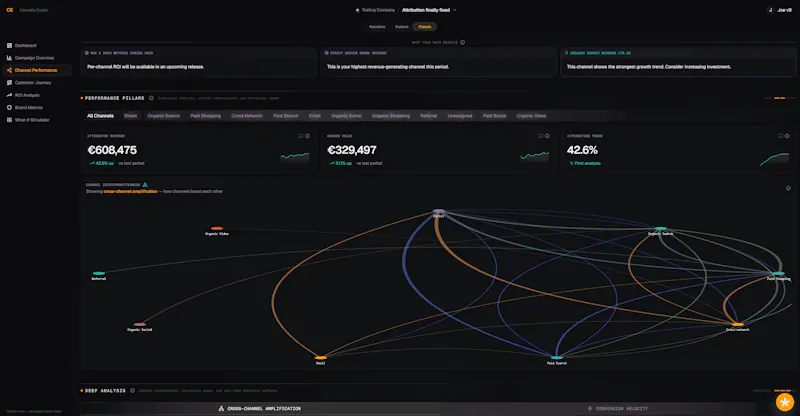Click the ROI Analysis trend icon

(x=9, y=95)
